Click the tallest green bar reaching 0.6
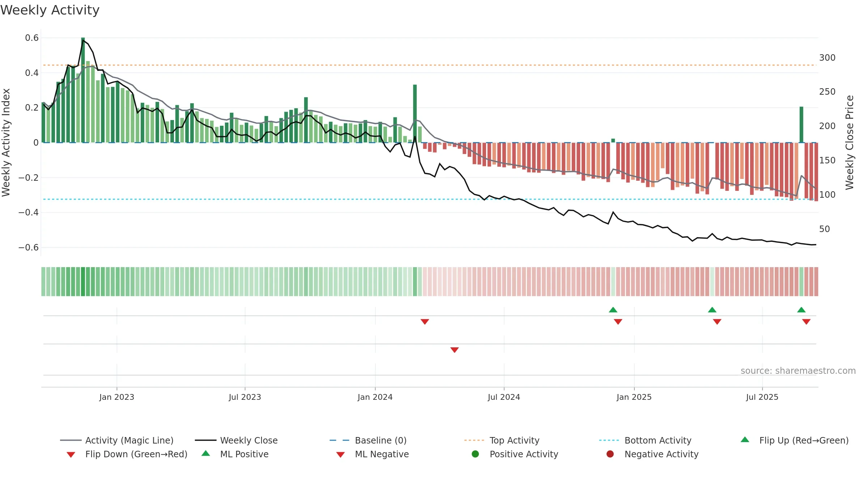 pyautogui.click(x=83, y=90)
